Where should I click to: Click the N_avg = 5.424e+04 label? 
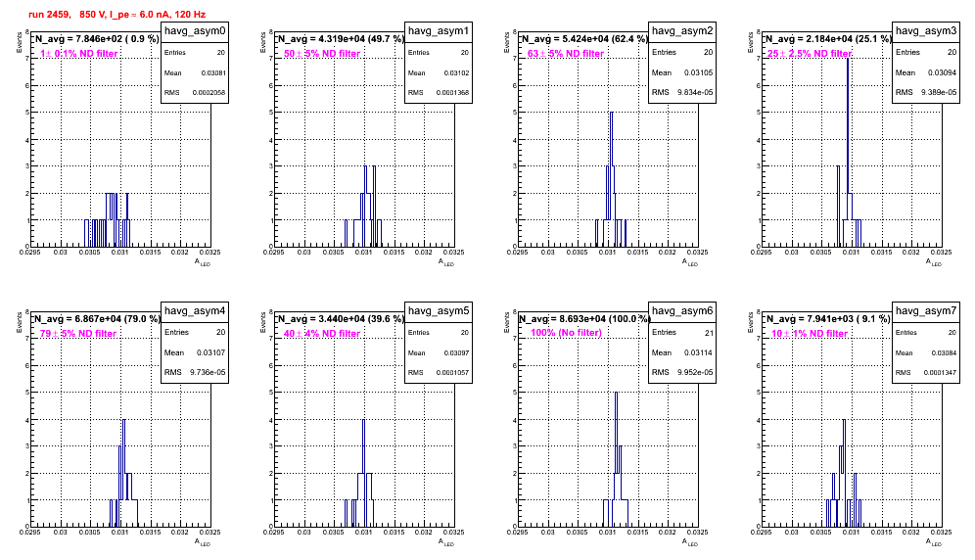click(x=583, y=39)
